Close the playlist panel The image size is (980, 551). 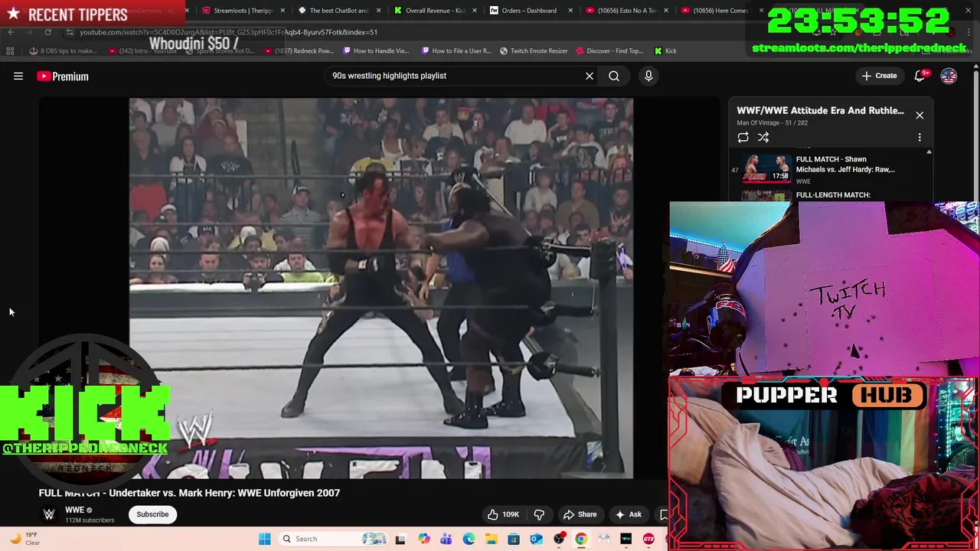coord(920,115)
